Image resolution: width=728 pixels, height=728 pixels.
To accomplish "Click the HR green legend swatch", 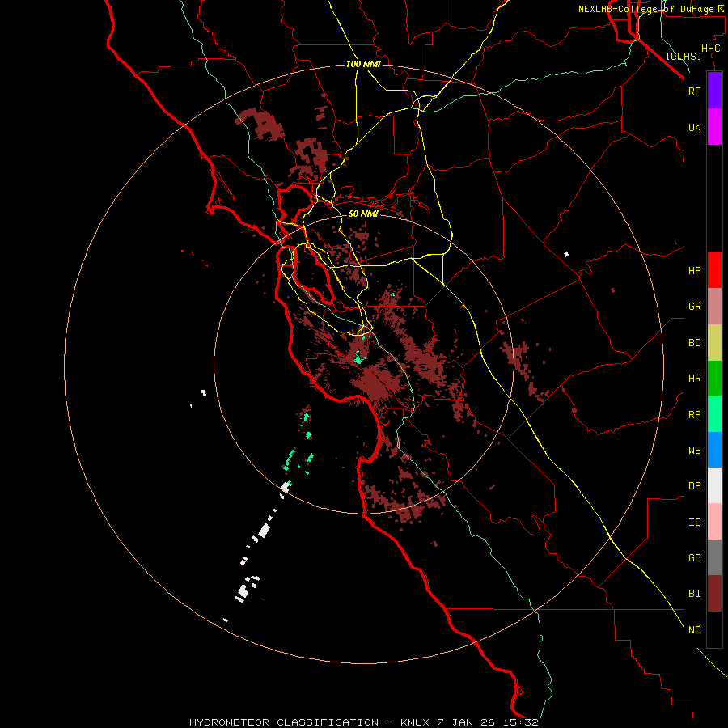I will [x=714, y=379].
